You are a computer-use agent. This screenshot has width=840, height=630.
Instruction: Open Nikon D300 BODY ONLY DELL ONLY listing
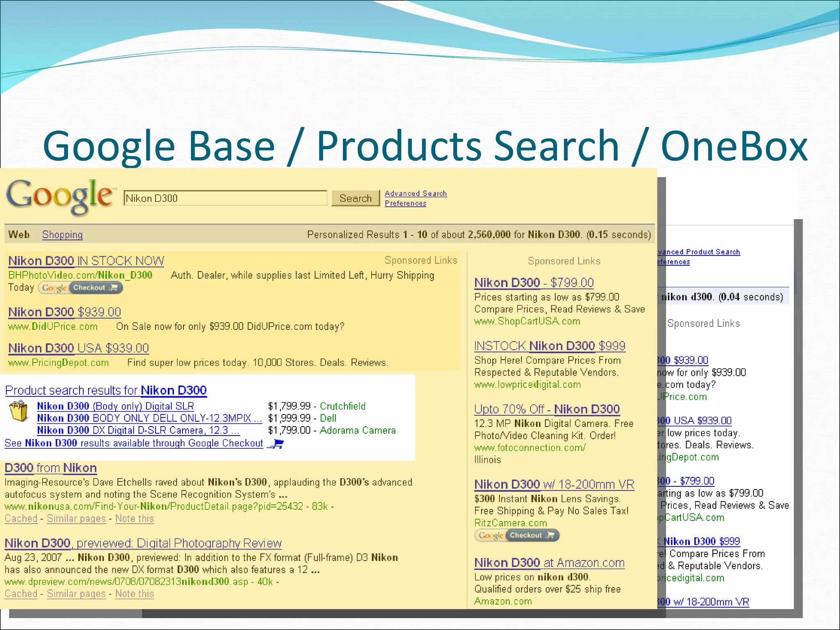point(149,418)
